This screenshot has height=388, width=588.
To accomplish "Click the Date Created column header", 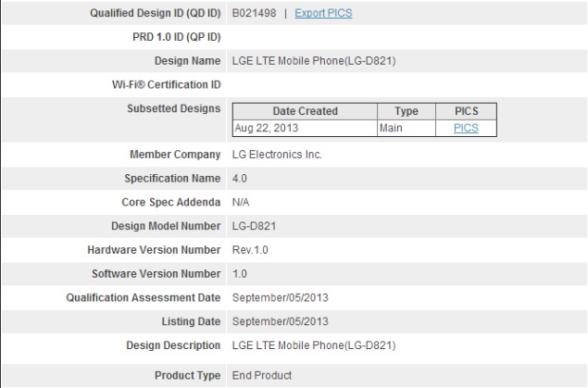I will click(x=304, y=111).
